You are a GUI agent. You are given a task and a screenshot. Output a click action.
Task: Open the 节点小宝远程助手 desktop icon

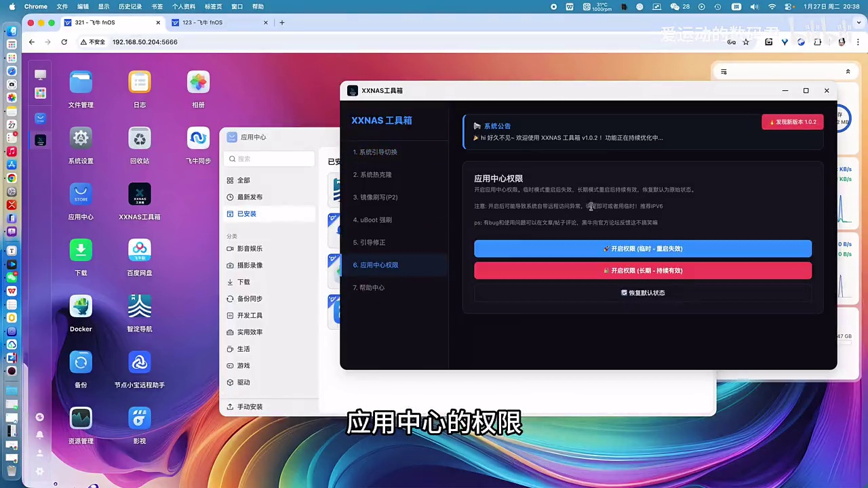coord(140,362)
